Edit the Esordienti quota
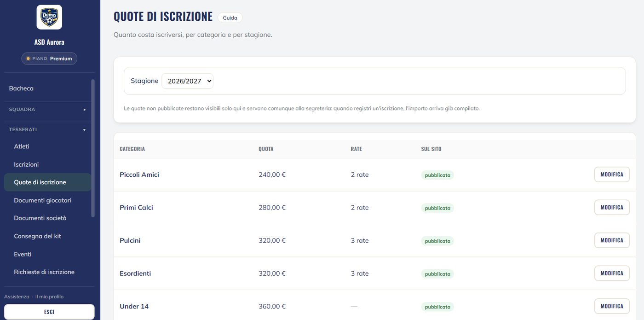This screenshot has height=320, width=644. [612, 273]
